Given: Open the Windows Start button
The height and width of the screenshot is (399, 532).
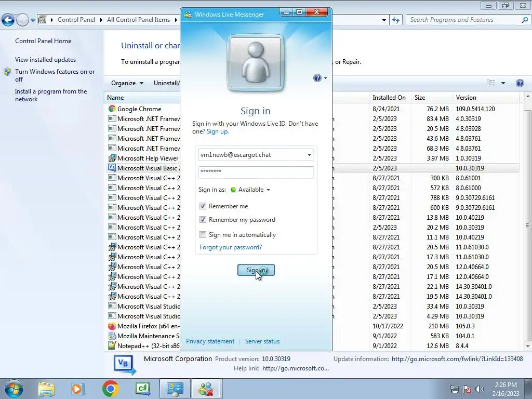Looking at the screenshot, I should pyautogui.click(x=14, y=389).
